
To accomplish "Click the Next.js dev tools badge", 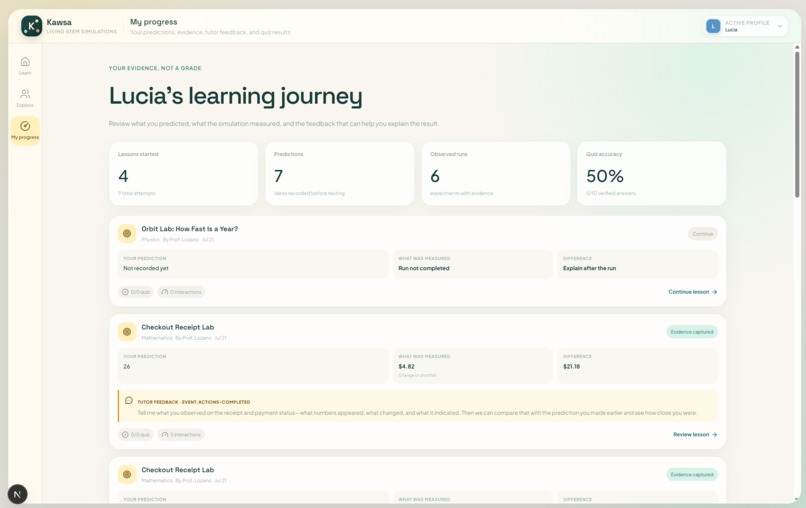I will [x=17, y=495].
